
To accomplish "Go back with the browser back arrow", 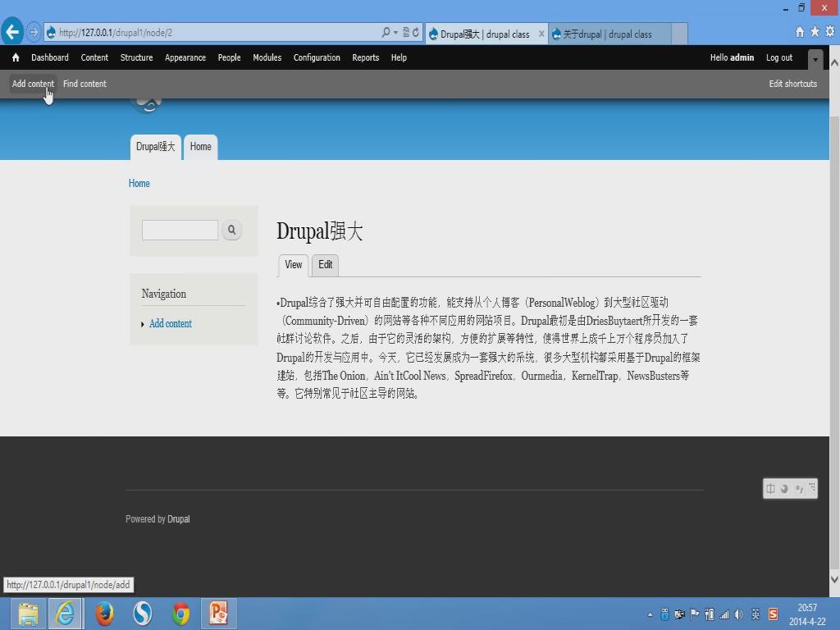I will pyautogui.click(x=12, y=32).
